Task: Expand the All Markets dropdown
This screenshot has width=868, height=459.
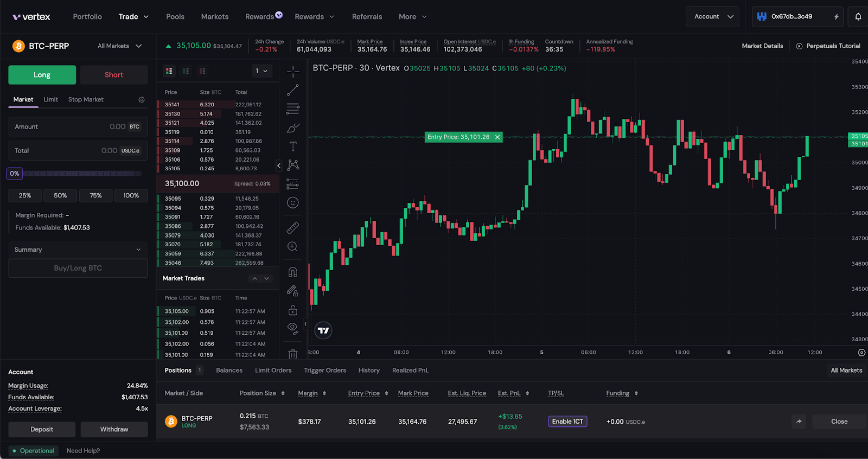Action: click(x=119, y=46)
